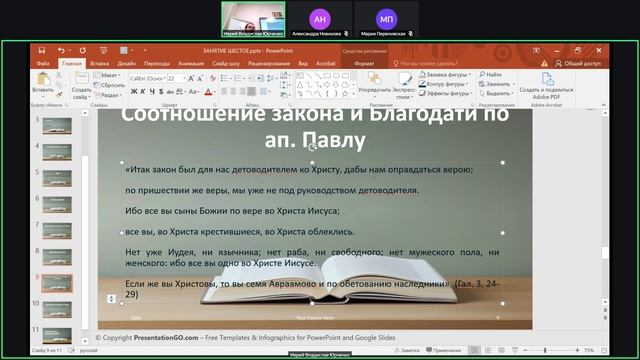The image size is (640, 360).
Task: Switch to Transitions (Переходы) tab
Action: [157, 63]
